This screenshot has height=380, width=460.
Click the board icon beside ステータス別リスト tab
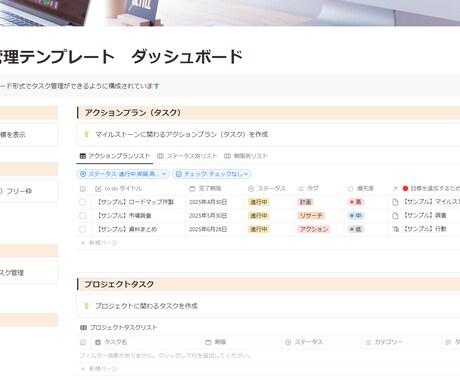[x=160, y=156]
